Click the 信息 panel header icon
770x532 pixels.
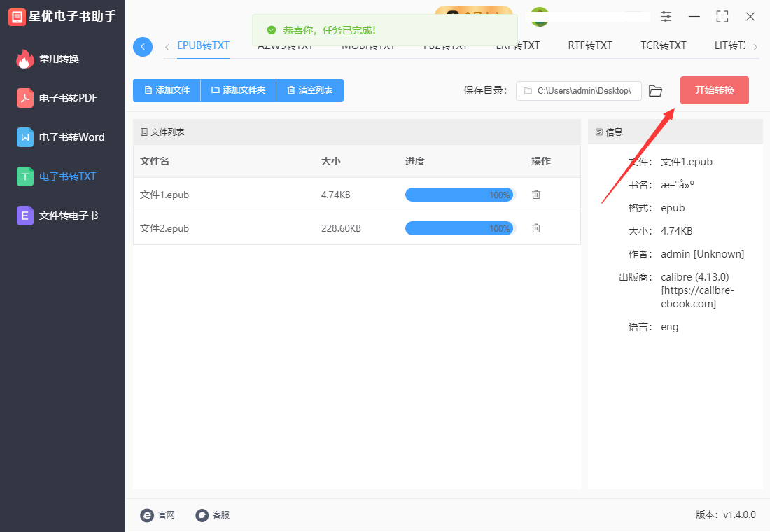599,132
